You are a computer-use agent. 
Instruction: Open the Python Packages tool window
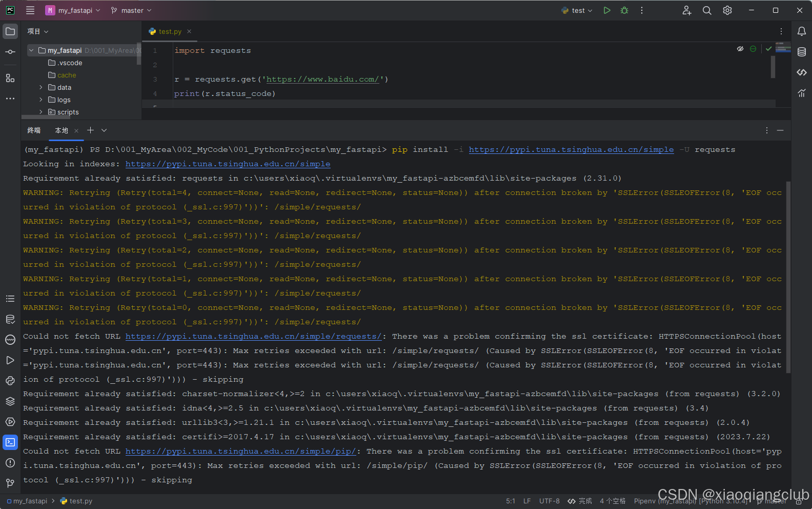(x=10, y=381)
